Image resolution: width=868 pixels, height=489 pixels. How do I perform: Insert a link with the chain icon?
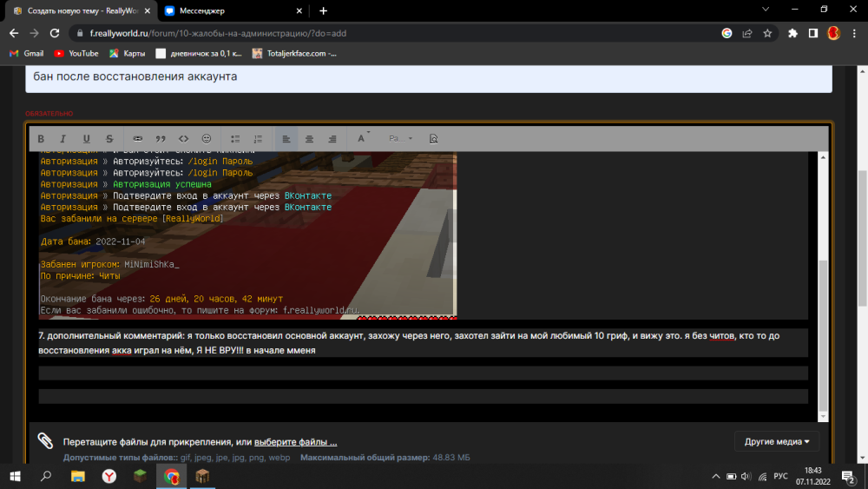click(x=137, y=138)
